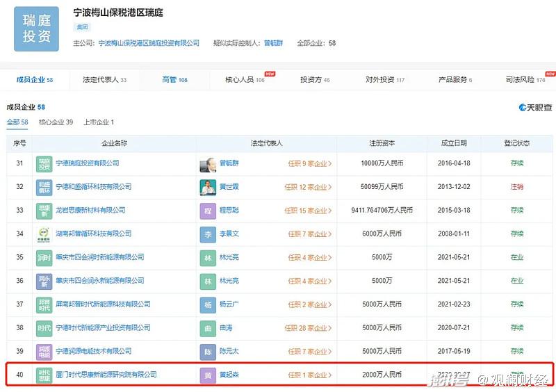
Task: Expand 任职 9 家企业 for row 31
Action: tap(309, 163)
